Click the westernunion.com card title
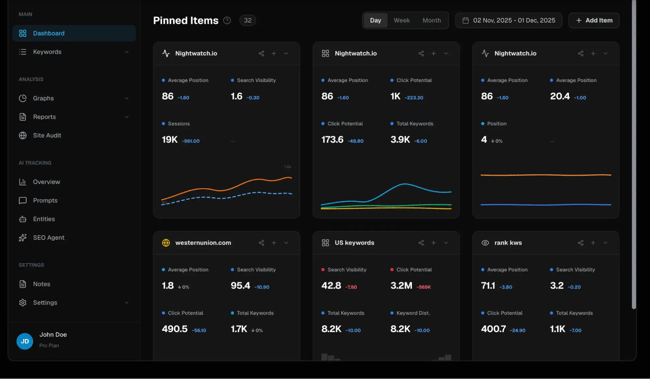 click(x=203, y=243)
